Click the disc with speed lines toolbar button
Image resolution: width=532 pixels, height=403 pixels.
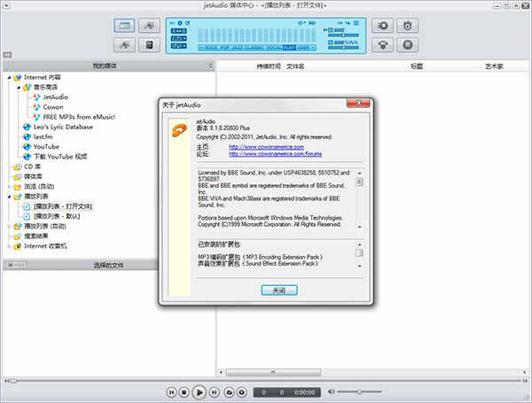(383, 26)
